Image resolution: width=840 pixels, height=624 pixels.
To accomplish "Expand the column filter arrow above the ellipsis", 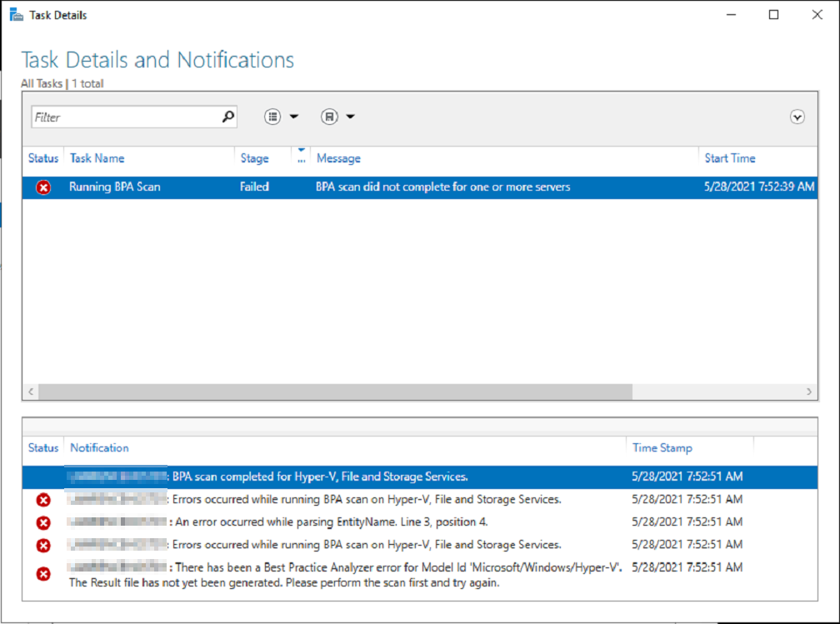I will pos(300,150).
